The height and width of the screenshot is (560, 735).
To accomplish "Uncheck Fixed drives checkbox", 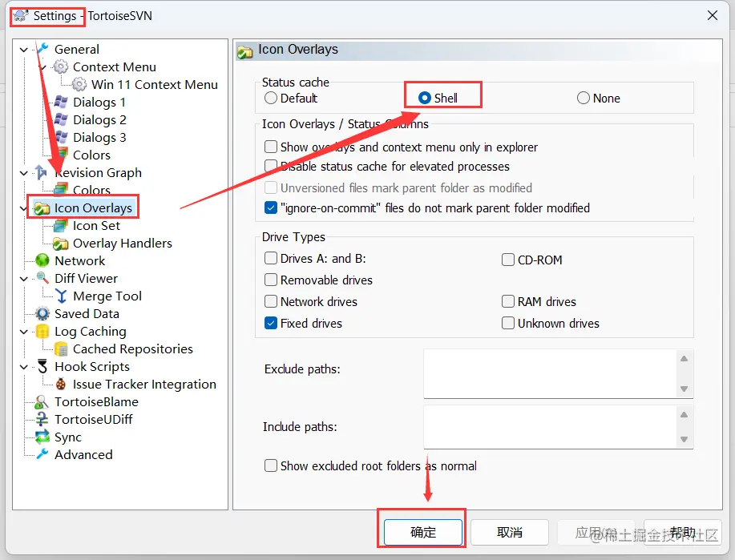I will [270, 323].
